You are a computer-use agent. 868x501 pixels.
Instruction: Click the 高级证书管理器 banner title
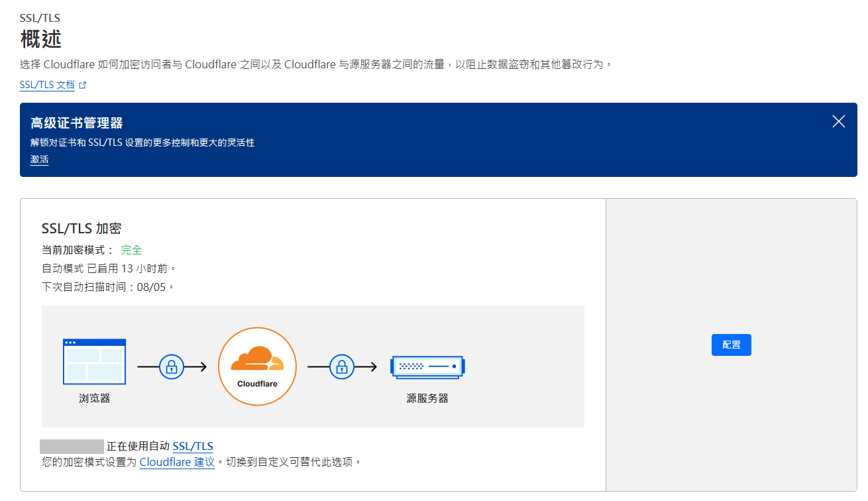pyautogui.click(x=77, y=123)
